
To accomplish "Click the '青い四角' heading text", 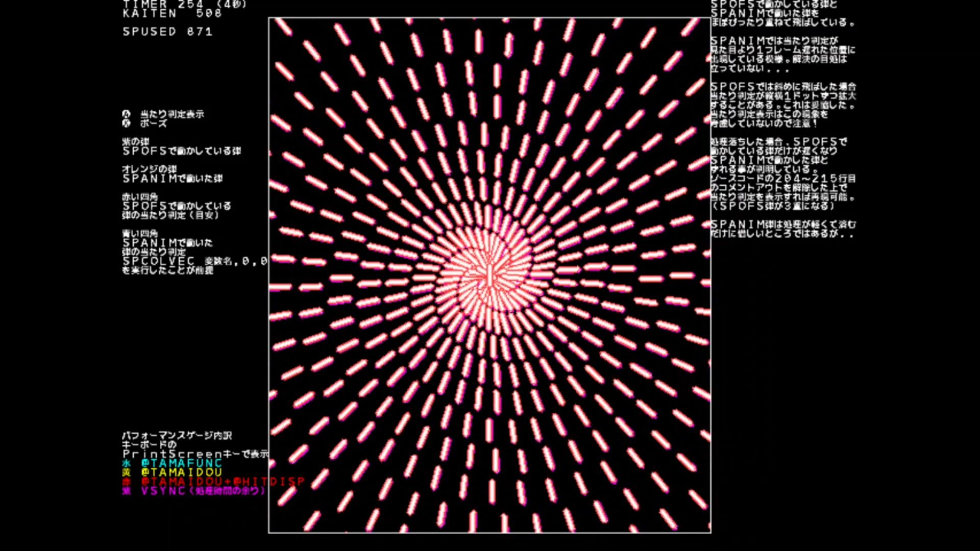I will [140, 234].
